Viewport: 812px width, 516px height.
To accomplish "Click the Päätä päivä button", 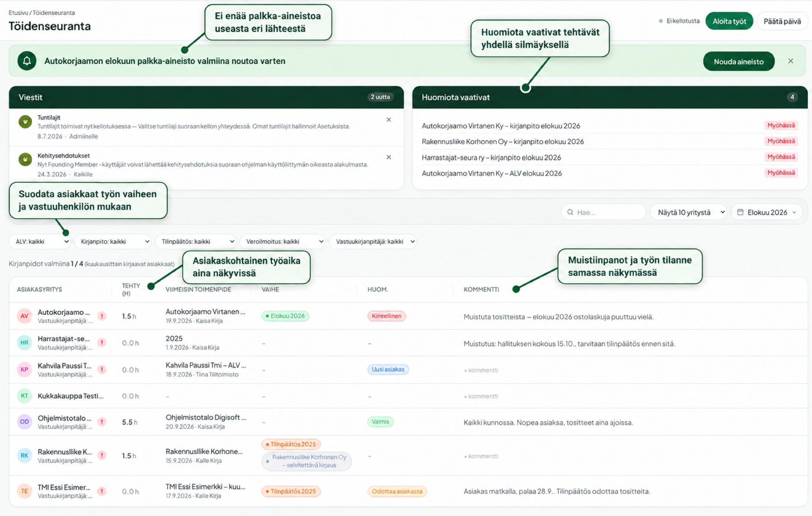I will point(782,21).
